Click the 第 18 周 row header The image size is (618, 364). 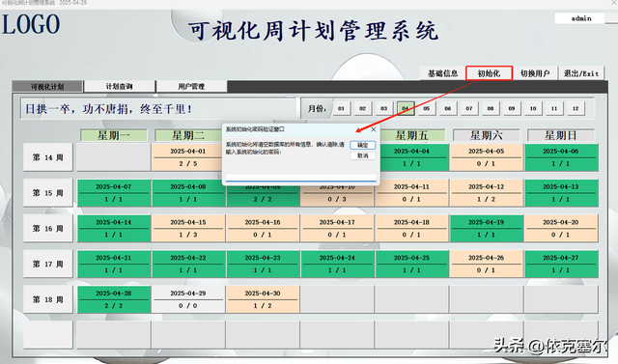click(x=48, y=299)
